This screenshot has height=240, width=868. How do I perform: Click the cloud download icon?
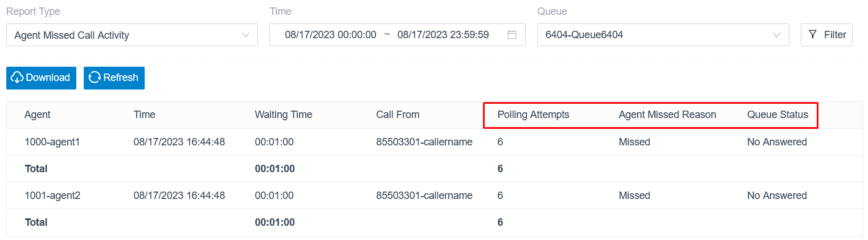click(17, 78)
